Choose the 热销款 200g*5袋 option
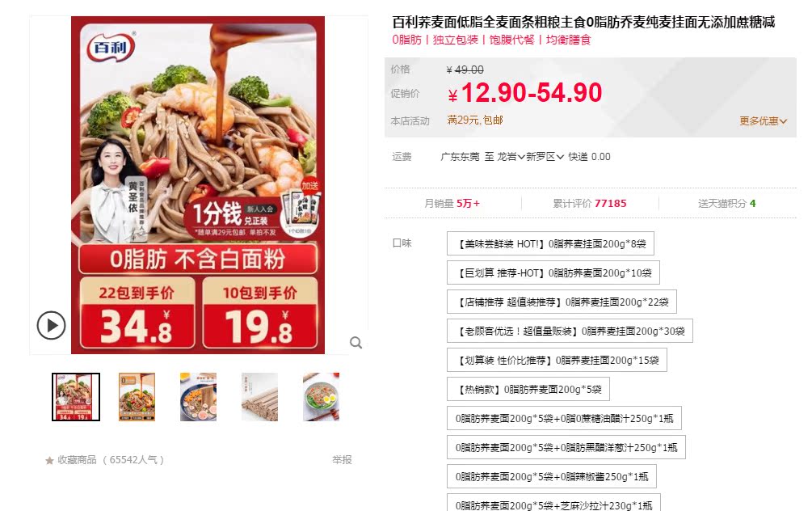The image size is (812, 511). click(x=528, y=389)
